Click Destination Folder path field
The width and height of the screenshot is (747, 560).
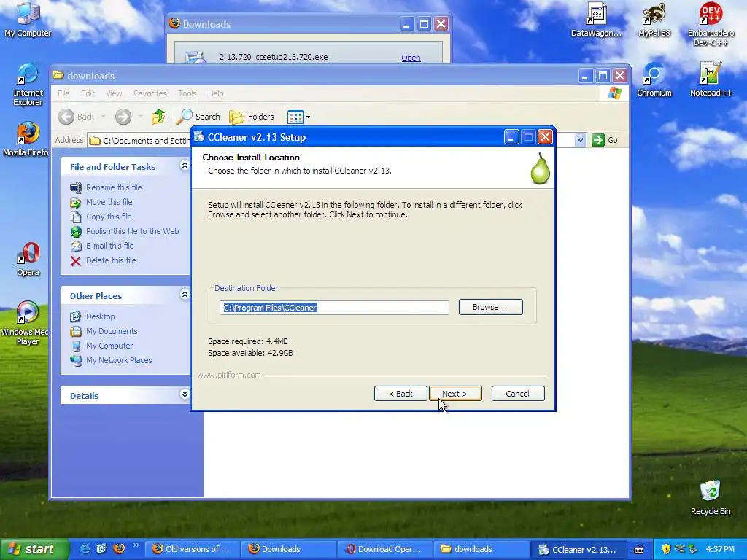[334, 308]
